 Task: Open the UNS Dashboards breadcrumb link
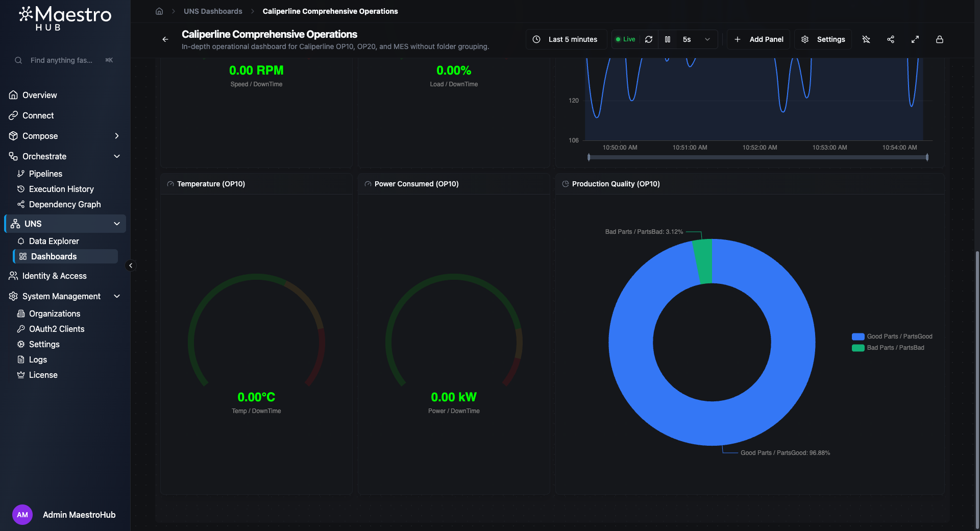pyautogui.click(x=213, y=11)
